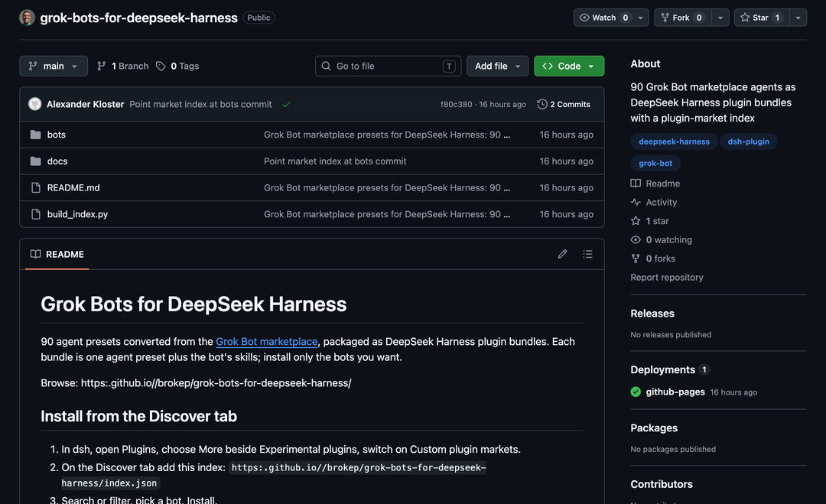
Task: Click the bots folder icon
Action: [x=35, y=135]
